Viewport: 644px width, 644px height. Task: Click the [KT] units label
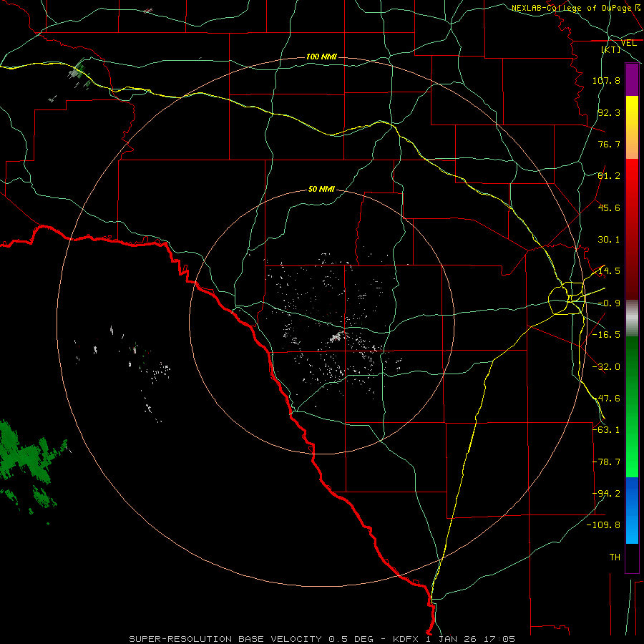[x=611, y=49]
